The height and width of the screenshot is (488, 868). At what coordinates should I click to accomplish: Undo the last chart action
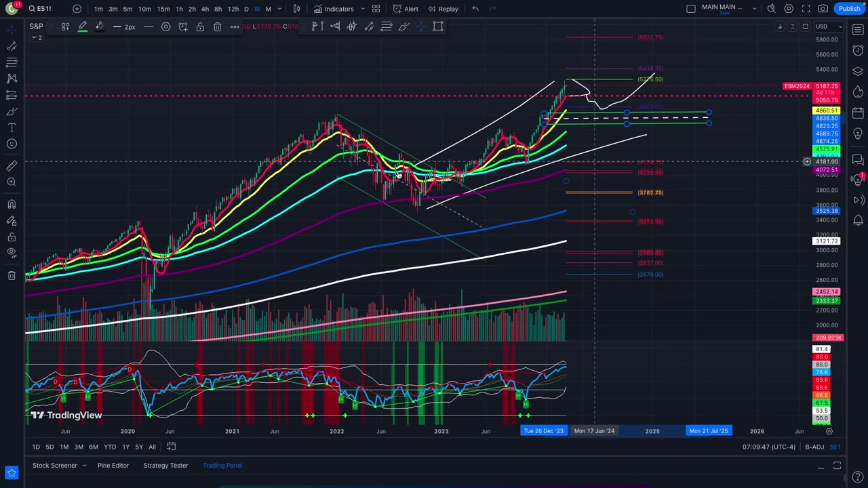point(475,9)
